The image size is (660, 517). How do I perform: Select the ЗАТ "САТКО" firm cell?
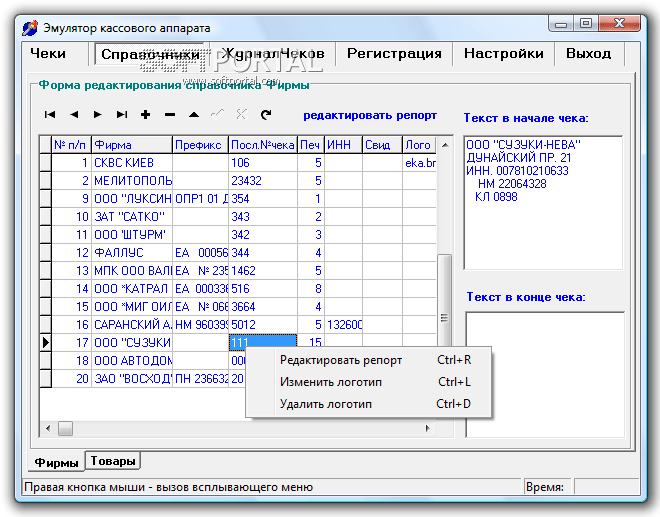pyautogui.click(x=132, y=216)
